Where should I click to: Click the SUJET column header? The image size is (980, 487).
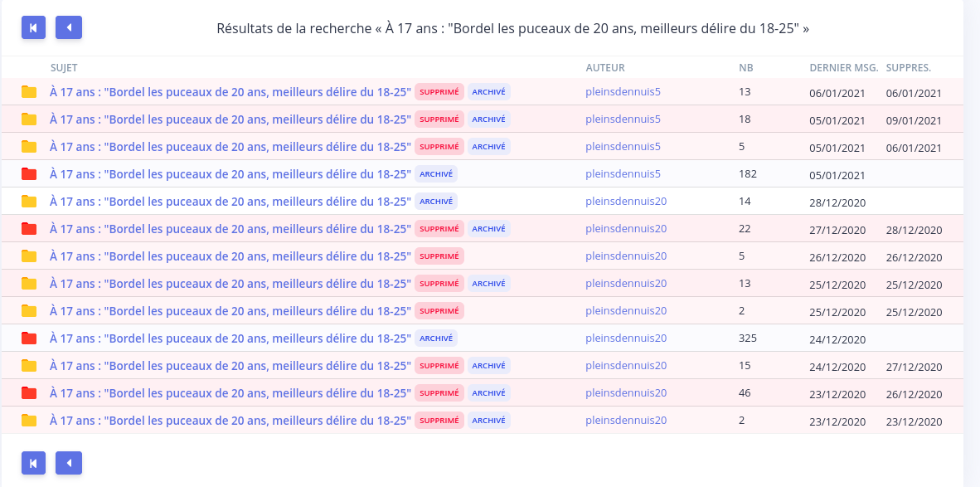(x=64, y=67)
